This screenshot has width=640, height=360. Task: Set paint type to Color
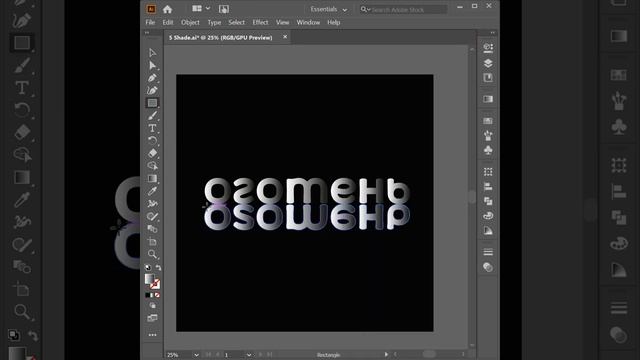147,295
